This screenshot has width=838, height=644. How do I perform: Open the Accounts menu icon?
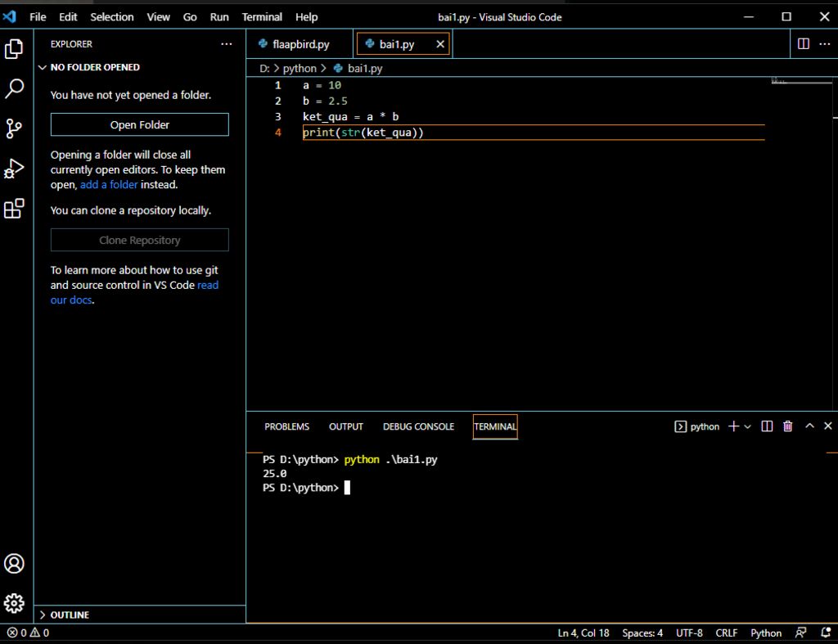pos(14,563)
